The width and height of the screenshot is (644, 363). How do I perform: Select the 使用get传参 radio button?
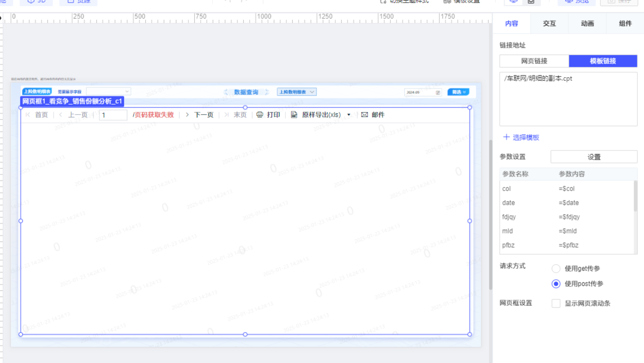[556, 268]
